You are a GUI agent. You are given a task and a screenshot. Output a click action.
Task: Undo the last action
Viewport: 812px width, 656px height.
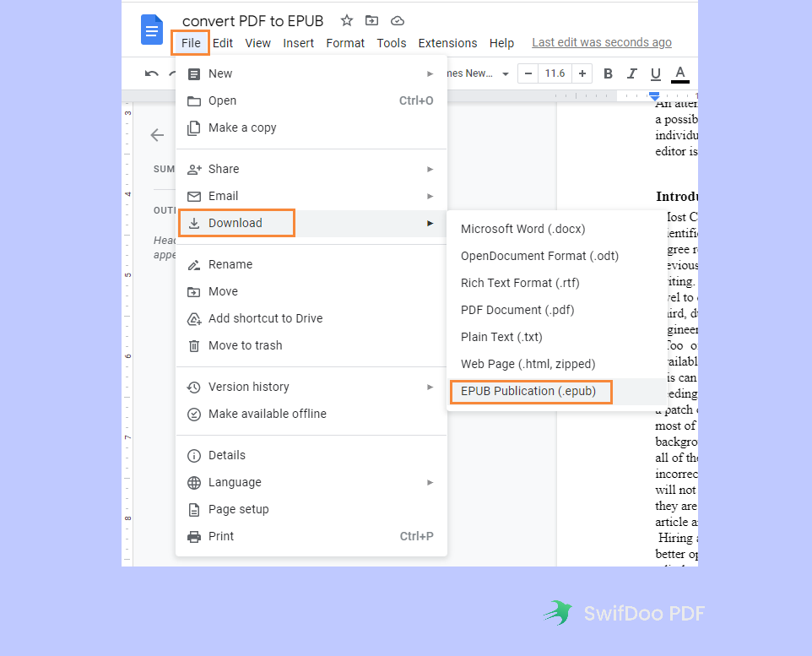[151, 73]
